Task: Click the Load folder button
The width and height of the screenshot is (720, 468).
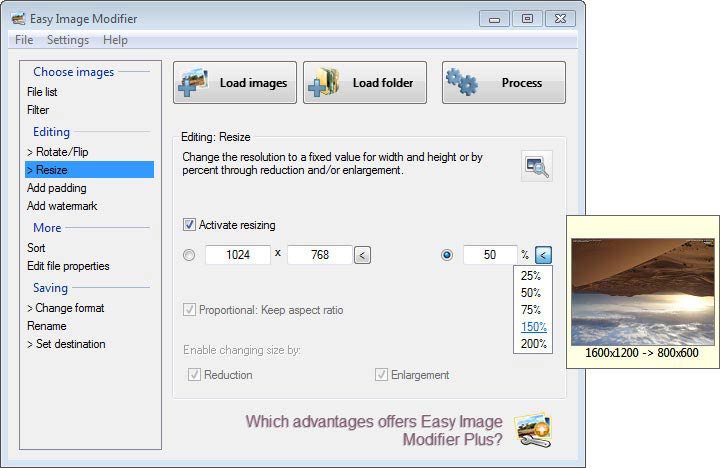Action: (x=365, y=83)
